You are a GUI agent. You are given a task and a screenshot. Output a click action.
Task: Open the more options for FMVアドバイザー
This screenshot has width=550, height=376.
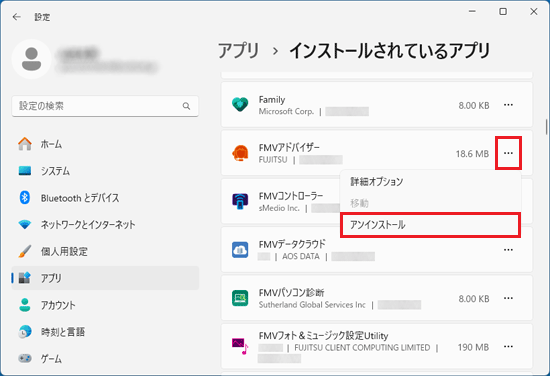click(508, 153)
